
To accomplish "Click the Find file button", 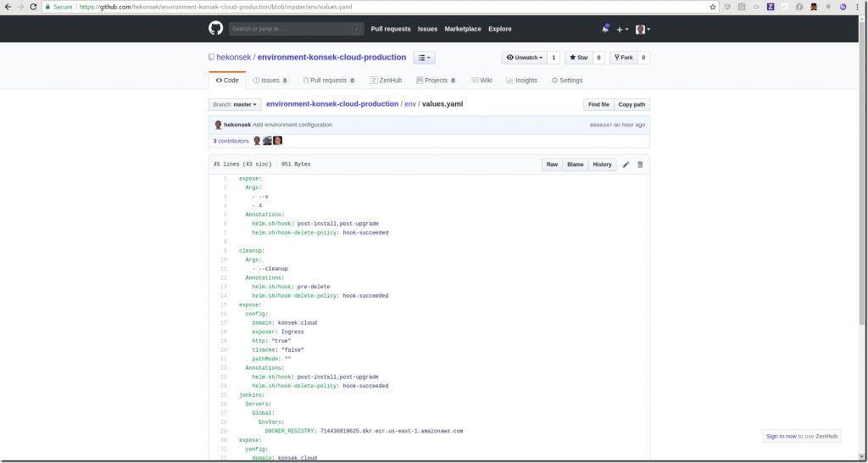I will pos(598,104).
